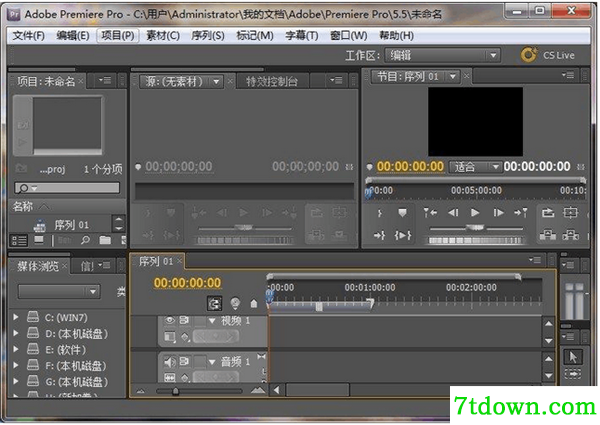This screenshot has height=425, width=600.
Task: Click the Lift button in Program monitor
Action: 548,234
